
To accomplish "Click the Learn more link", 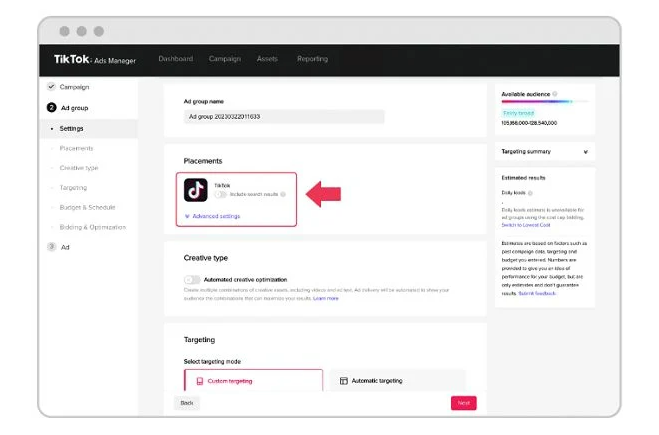I will pyautogui.click(x=326, y=298).
